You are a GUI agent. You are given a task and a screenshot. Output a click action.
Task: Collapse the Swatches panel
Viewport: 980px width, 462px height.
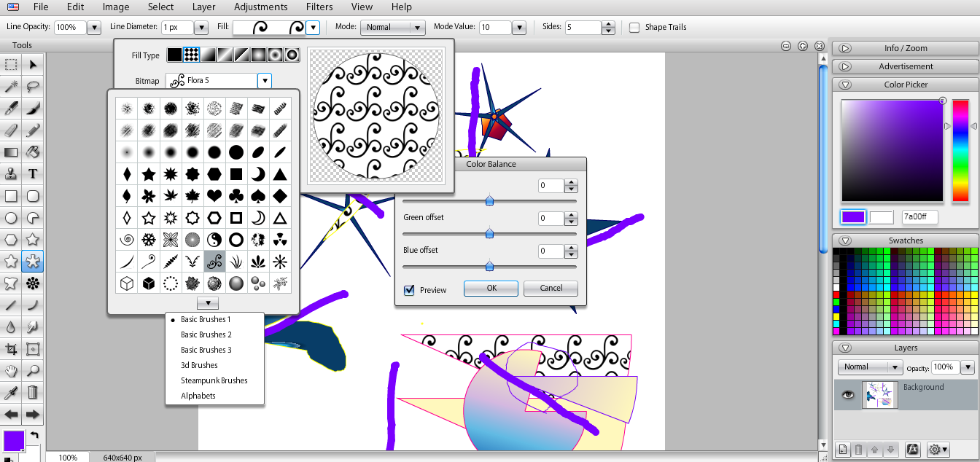(x=845, y=240)
